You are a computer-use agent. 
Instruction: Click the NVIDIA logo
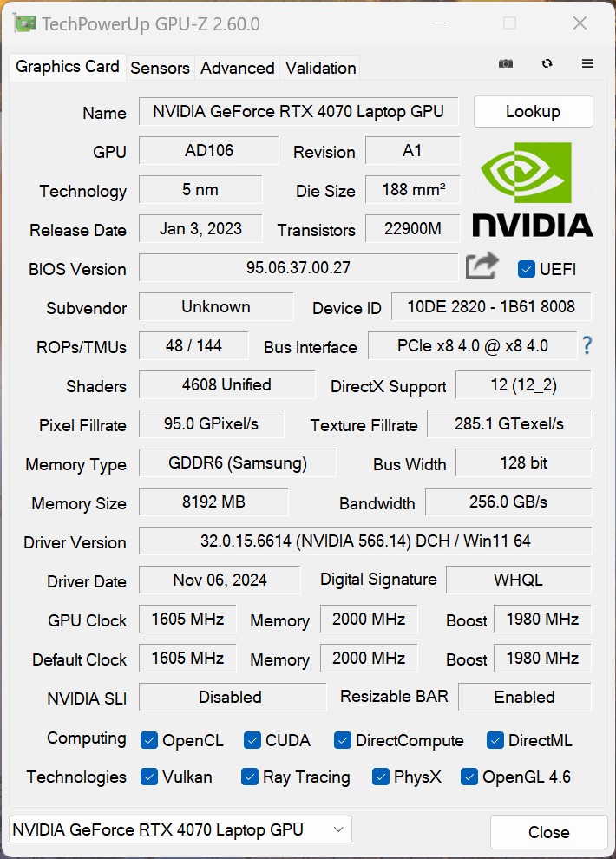pyautogui.click(x=532, y=189)
